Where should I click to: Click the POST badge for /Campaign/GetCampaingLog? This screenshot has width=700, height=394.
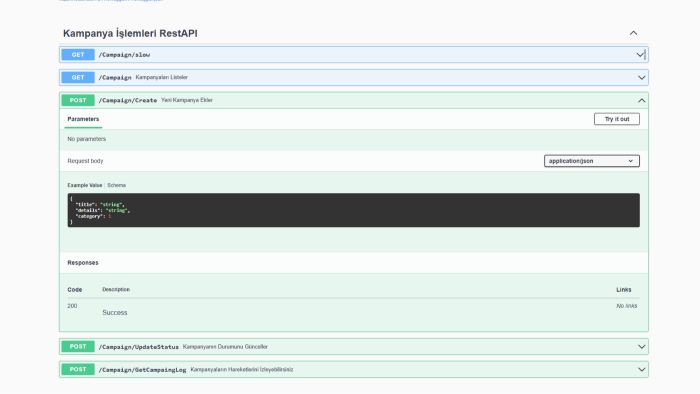tap(78, 369)
